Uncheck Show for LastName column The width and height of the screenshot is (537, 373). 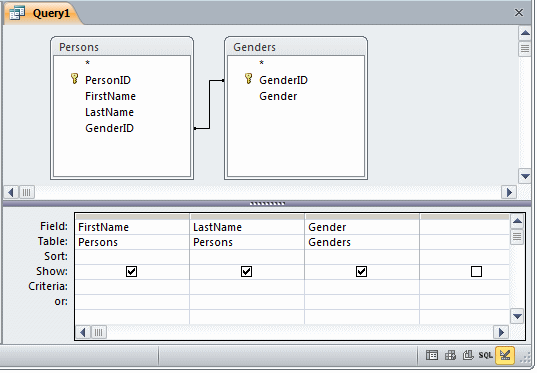(247, 272)
